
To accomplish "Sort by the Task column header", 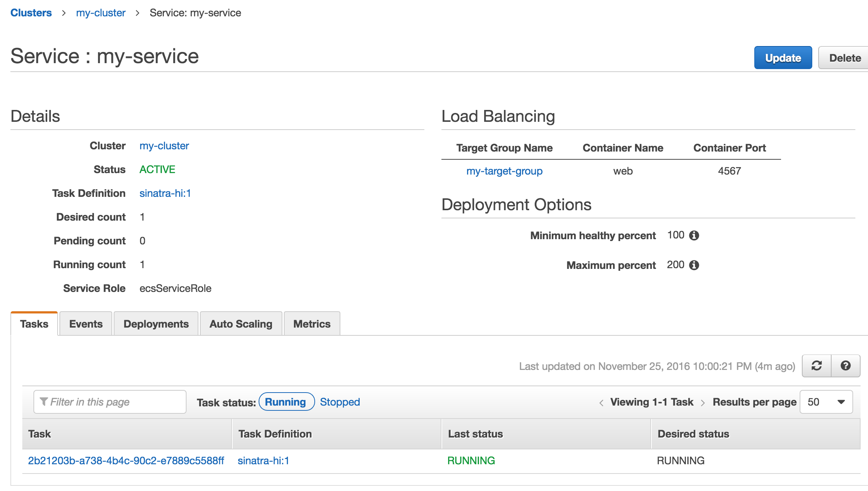I will (127, 434).
